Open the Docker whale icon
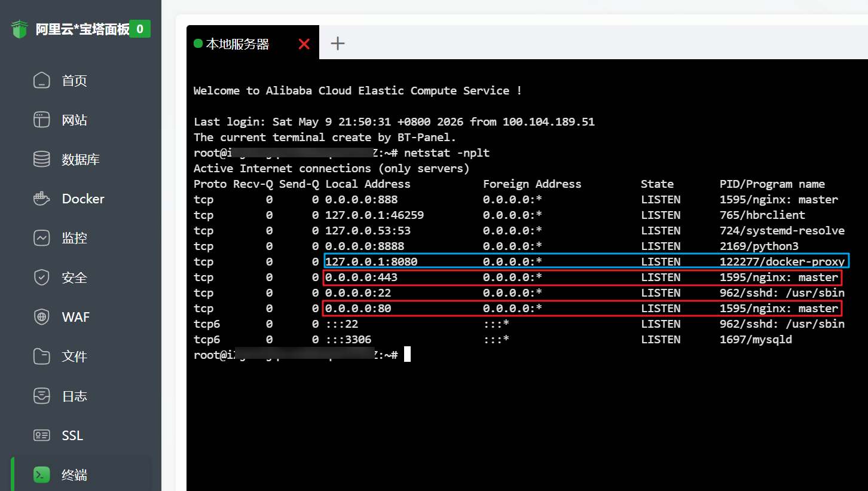The image size is (868, 491). pyautogui.click(x=41, y=199)
